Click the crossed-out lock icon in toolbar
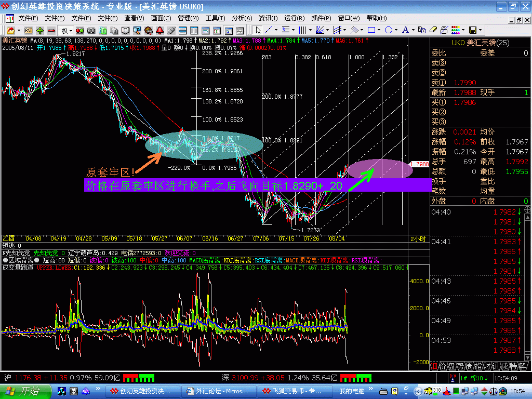This screenshot has height=399, width=532. point(444,30)
